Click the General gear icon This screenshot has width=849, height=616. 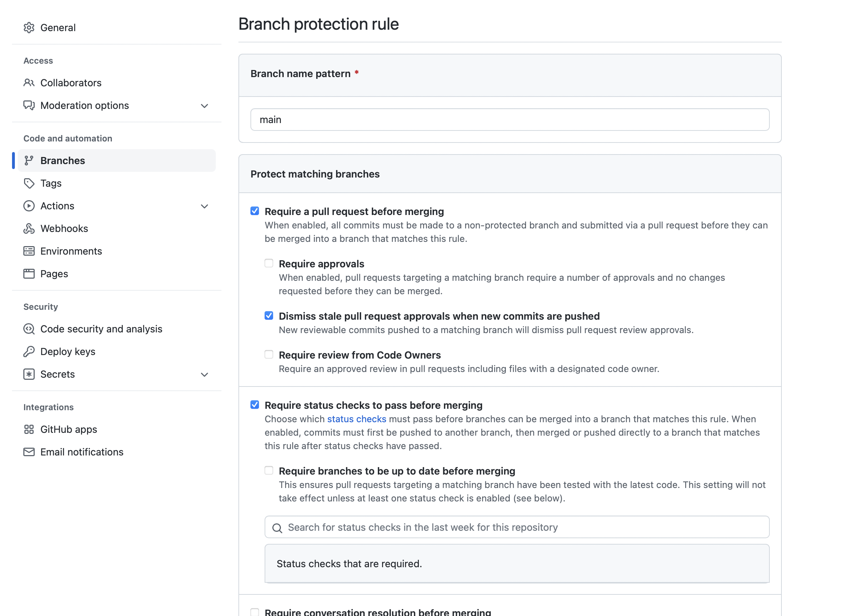click(x=29, y=28)
